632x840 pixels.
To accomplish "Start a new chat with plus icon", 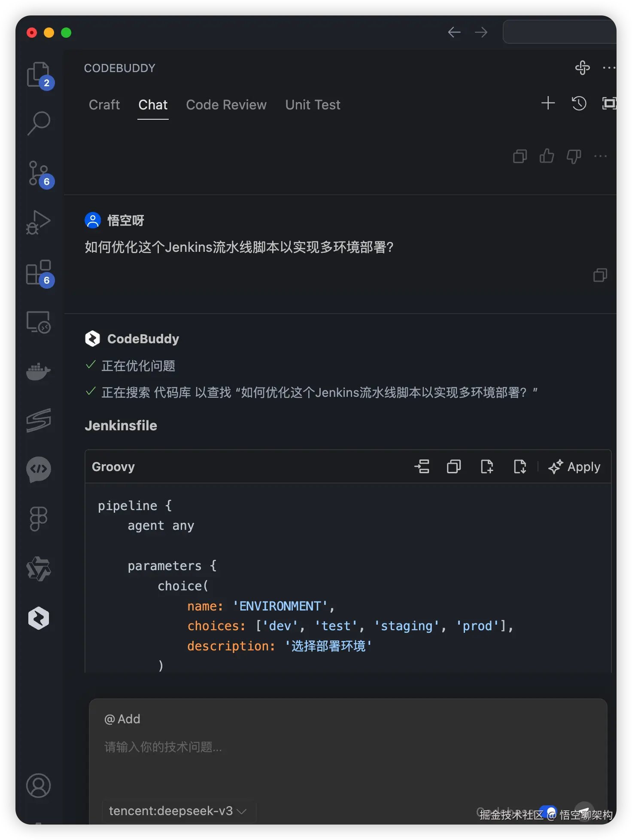I will pyautogui.click(x=548, y=103).
